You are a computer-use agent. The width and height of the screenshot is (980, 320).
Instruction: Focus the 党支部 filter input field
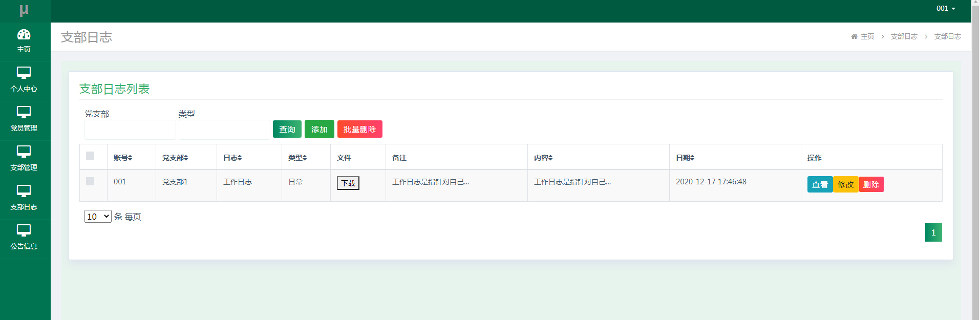[x=130, y=130]
